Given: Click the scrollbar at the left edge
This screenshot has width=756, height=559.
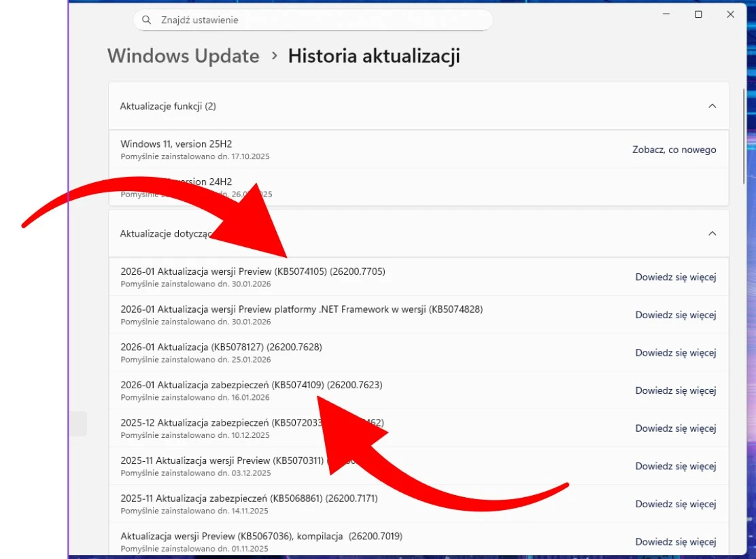Looking at the screenshot, I should pyautogui.click(x=78, y=423).
